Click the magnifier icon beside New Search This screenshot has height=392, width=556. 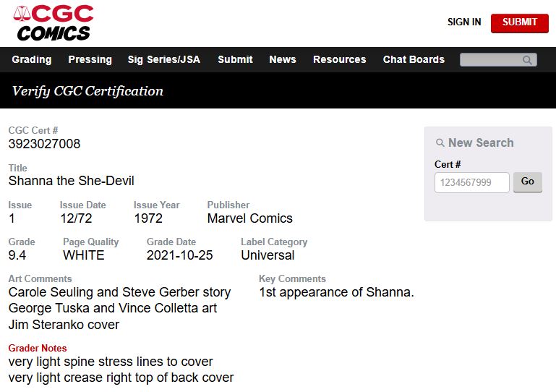pos(440,143)
